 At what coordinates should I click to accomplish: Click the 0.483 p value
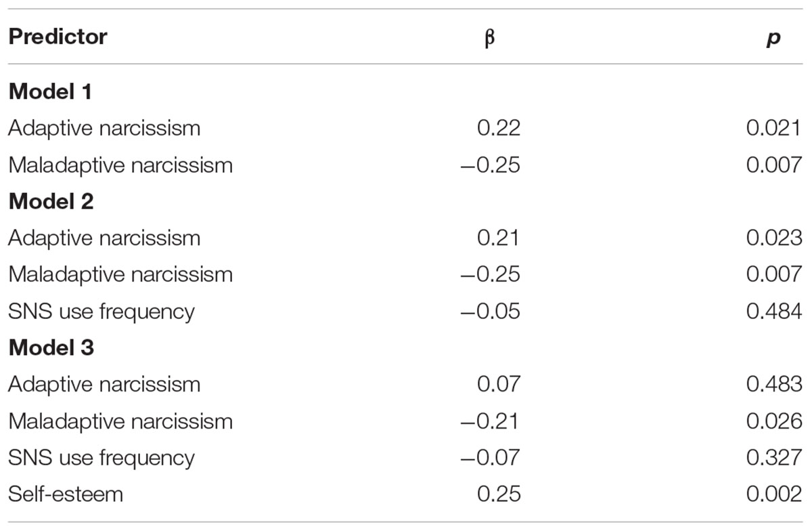pyautogui.click(x=775, y=384)
